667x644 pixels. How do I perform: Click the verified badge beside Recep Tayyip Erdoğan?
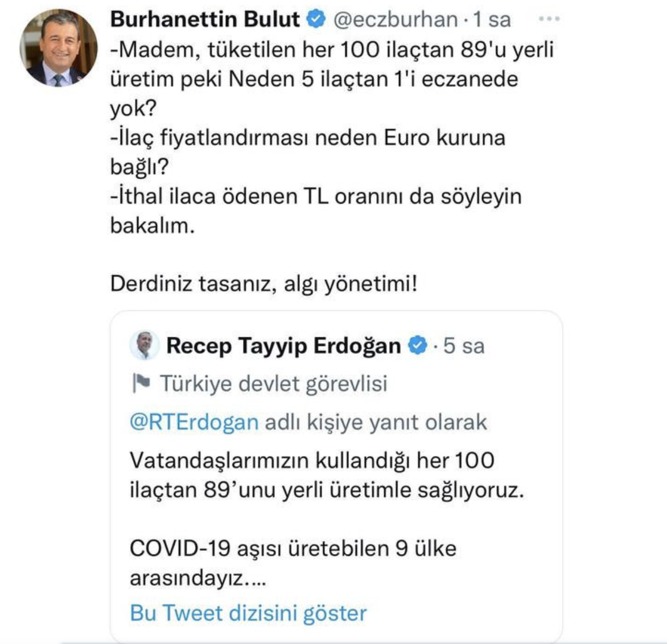pyautogui.click(x=417, y=344)
